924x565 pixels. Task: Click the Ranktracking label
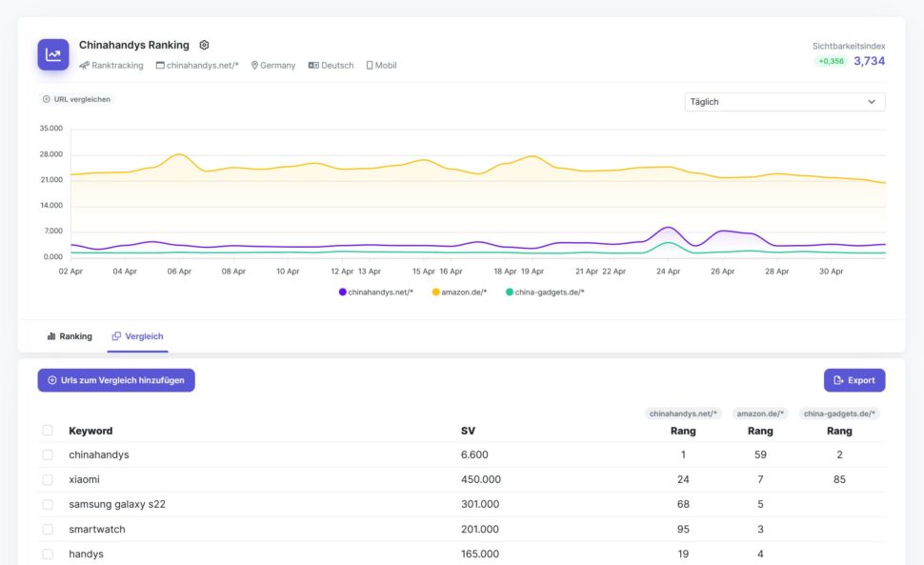117,66
